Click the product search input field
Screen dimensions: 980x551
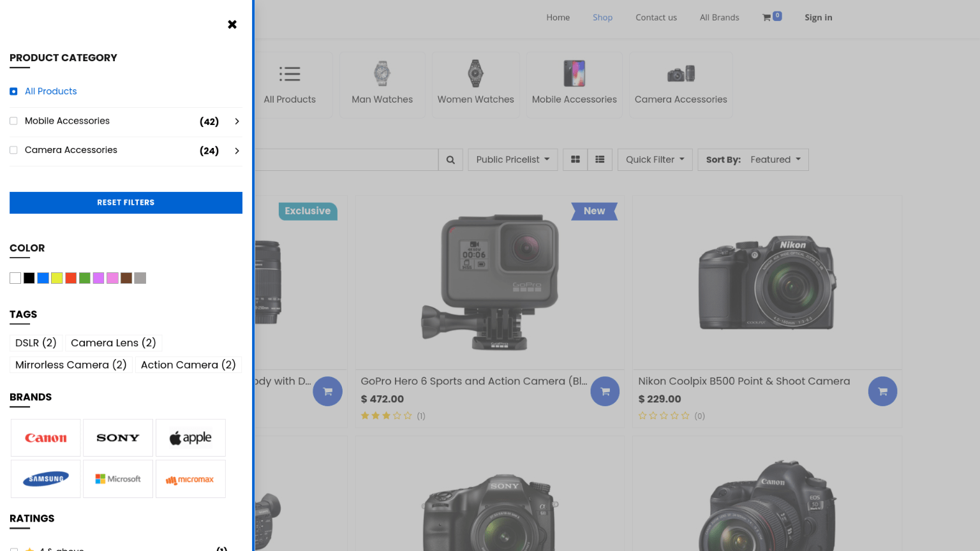(x=346, y=160)
